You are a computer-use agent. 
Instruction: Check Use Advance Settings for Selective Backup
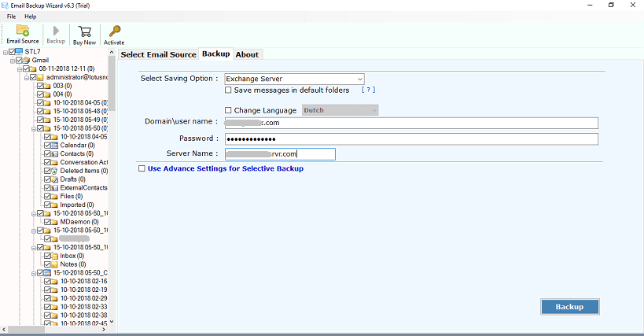[x=142, y=168]
